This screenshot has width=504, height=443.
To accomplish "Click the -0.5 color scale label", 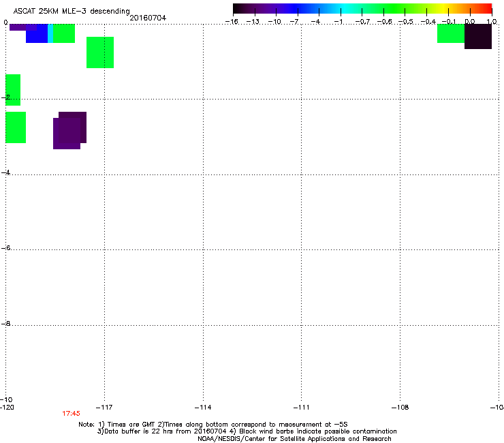I will click(x=406, y=22).
